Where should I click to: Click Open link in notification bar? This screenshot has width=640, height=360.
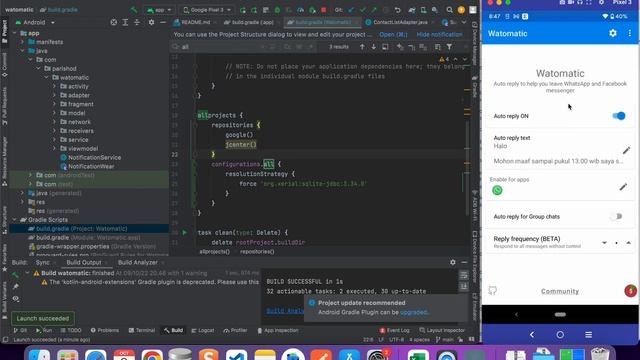393,35
